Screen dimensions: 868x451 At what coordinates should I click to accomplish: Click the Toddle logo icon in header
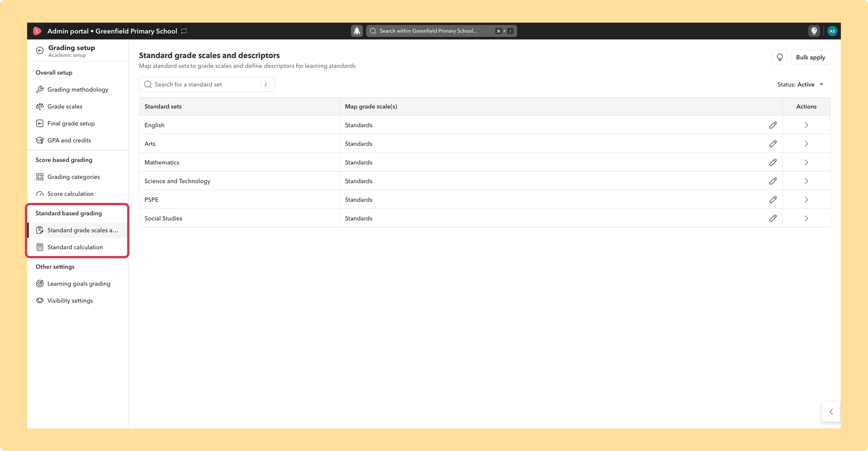[x=37, y=31]
